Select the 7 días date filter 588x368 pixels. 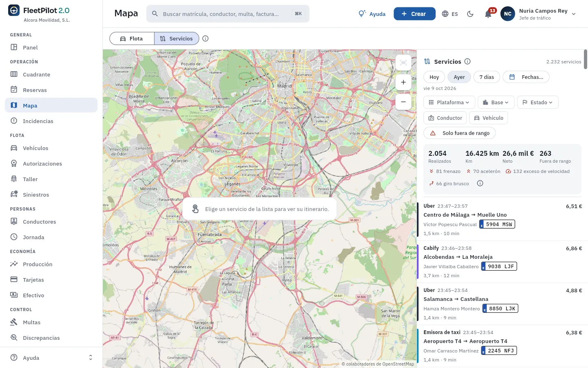click(487, 77)
